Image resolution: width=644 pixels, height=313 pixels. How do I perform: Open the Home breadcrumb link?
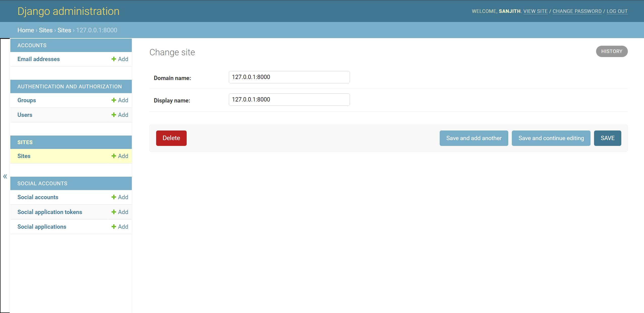25,30
